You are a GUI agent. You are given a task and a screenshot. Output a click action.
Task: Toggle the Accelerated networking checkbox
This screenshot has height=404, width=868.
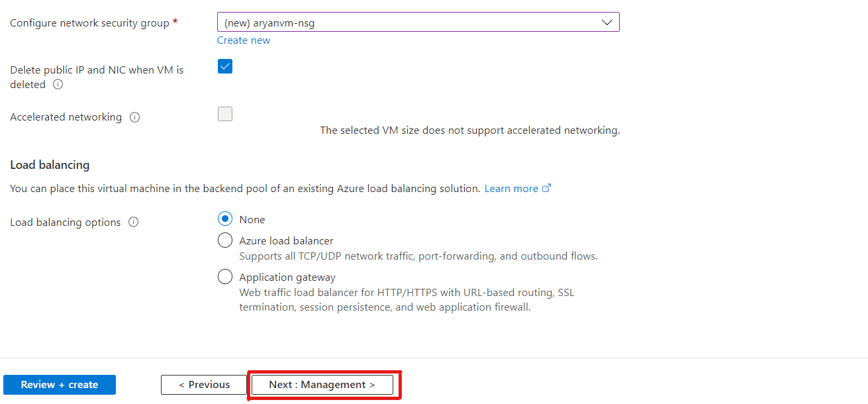tap(225, 114)
